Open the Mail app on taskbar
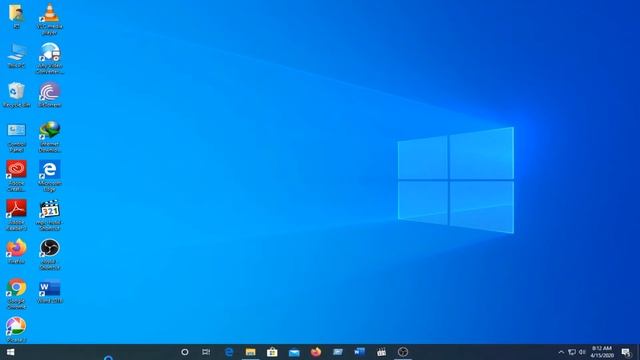Image resolution: width=640 pixels, height=360 pixels. (294, 352)
